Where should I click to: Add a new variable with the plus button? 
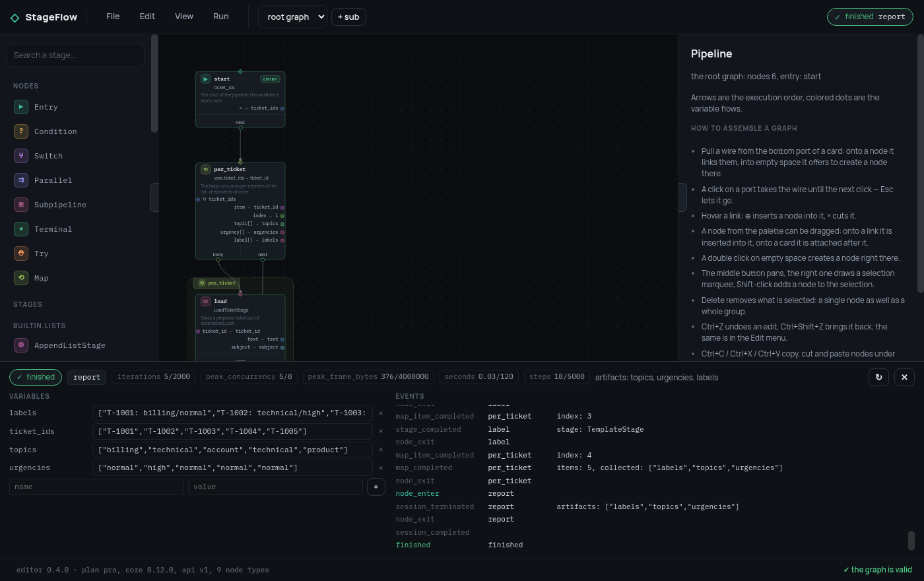376,487
